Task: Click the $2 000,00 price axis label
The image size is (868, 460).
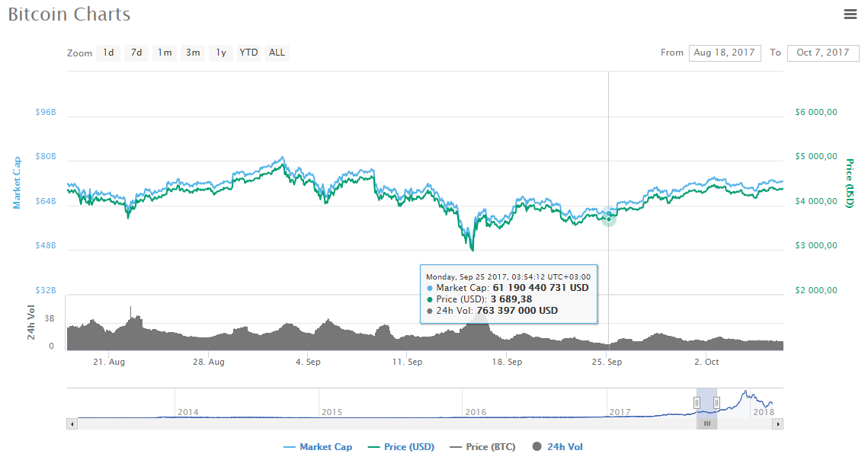Action: (816, 290)
